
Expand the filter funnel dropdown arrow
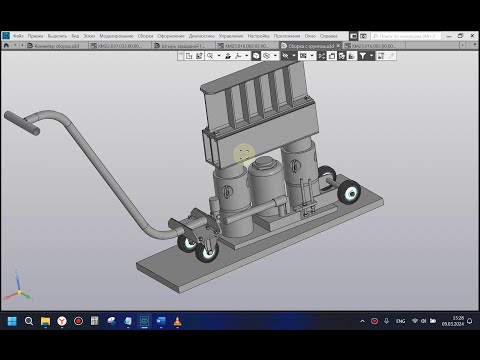point(371,56)
